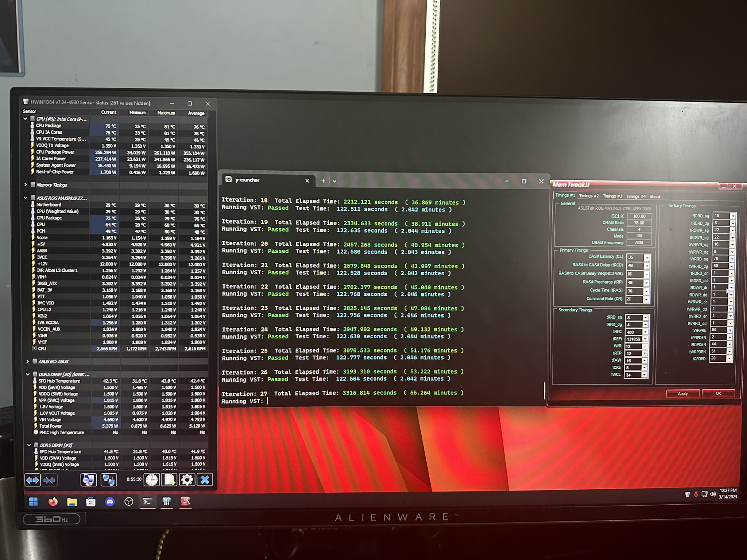The width and height of the screenshot is (747, 560).
Task: Open tRFC value dropdown
Action: point(645,332)
